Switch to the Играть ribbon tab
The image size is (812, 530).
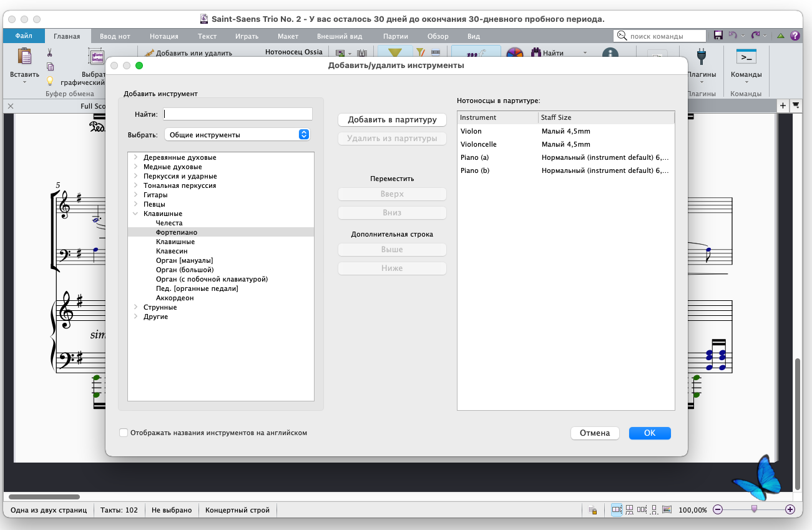coord(247,36)
